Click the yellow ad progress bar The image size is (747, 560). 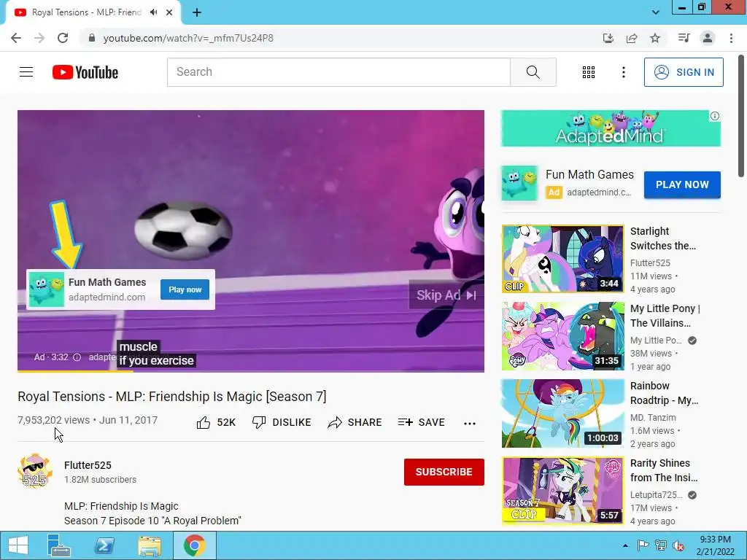pos(75,371)
